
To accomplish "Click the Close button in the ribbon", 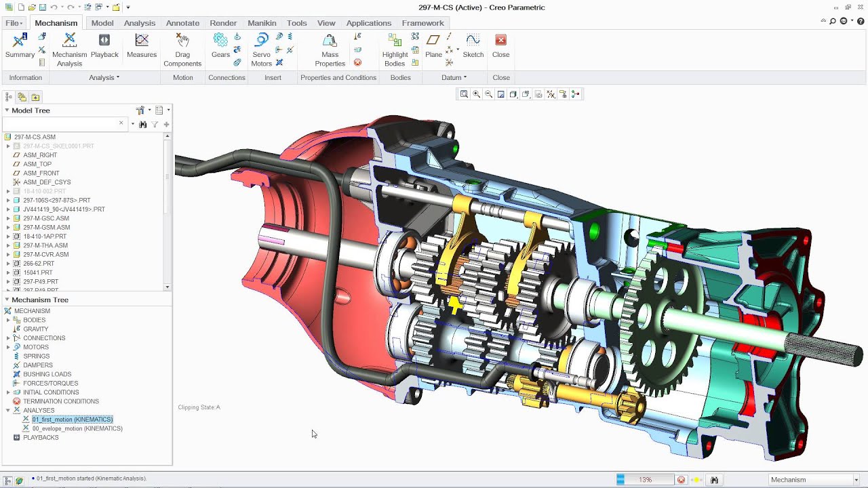I will [500, 45].
